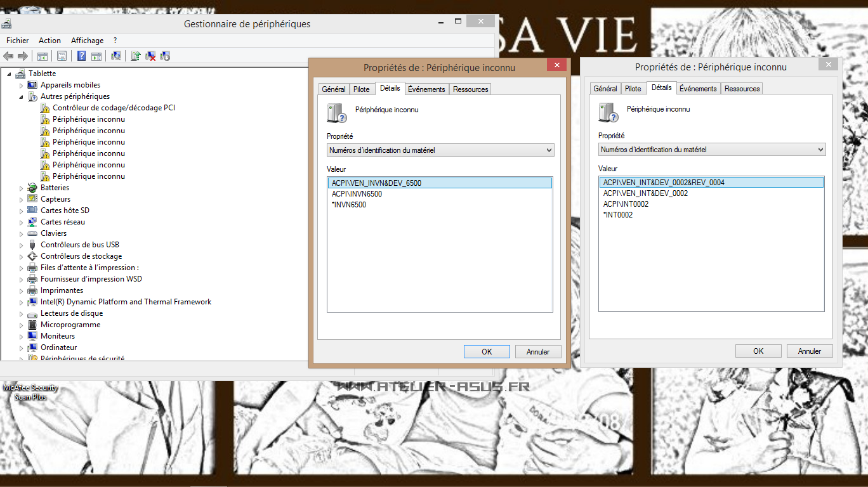Expand the Cartes réseau category
Screen dimensions: 868x487
coord(21,222)
